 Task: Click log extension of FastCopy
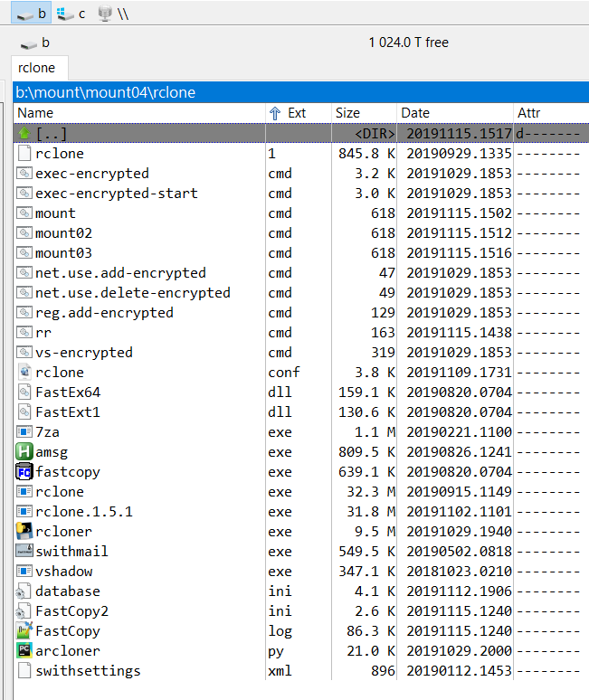pos(280,631)
